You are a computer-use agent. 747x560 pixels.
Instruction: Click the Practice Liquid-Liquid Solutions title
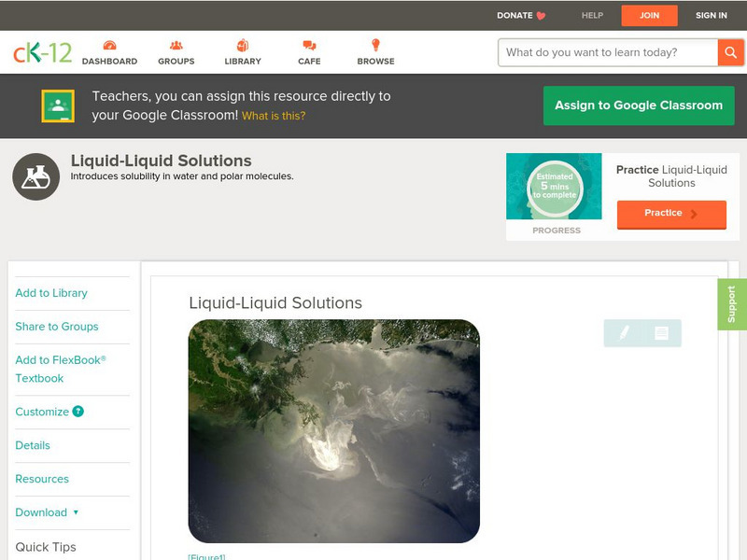point(671,176)
